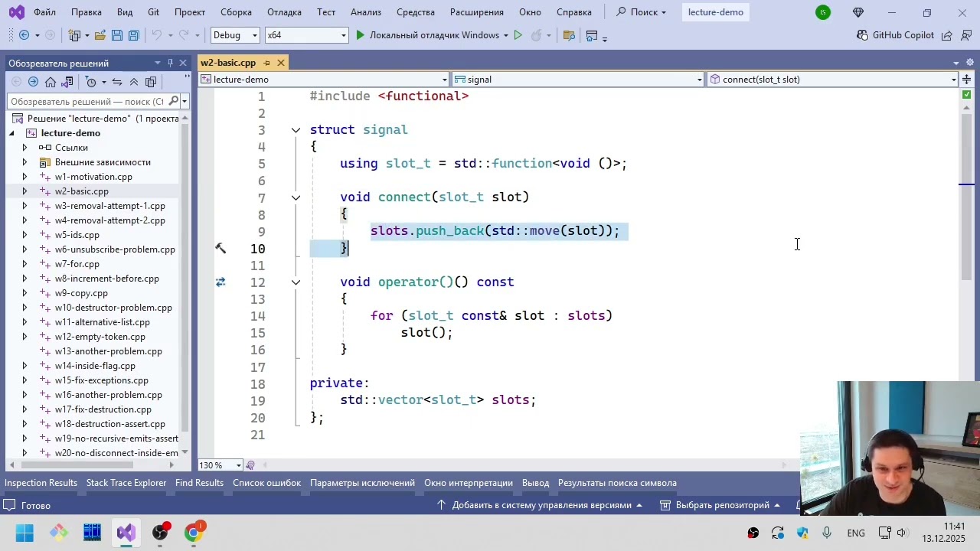Open the signal type dropdown in navigation bar
Image resolution: width=980 pixels, height=551 pixels.
tap(578, 80)
